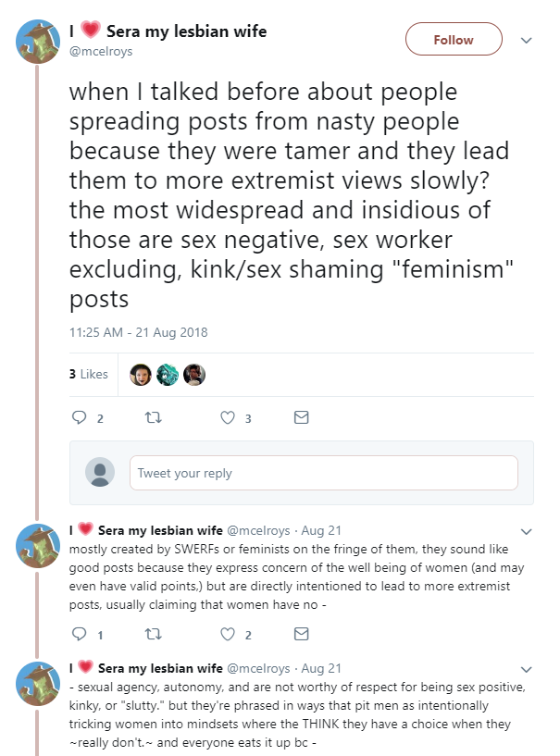Open the @mcelroys profile handle at top
This screenshot has width=560, height=756.
[101, 52]
